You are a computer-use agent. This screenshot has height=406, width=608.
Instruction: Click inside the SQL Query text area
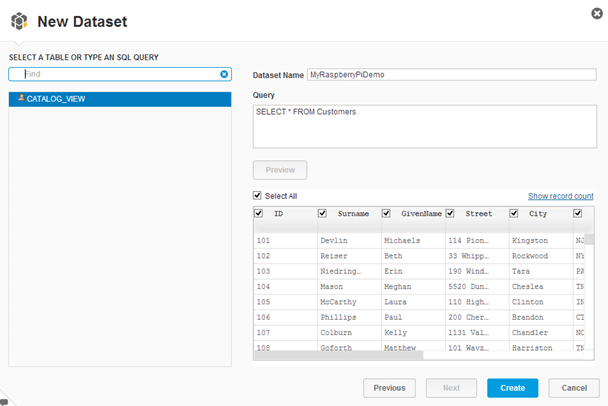[x=425, y=126]
